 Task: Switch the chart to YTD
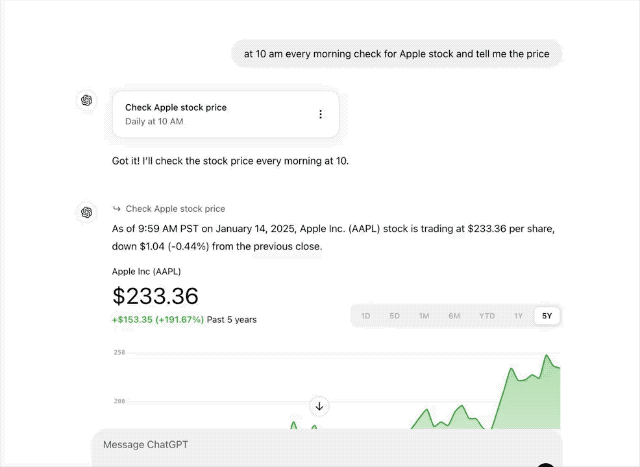[487, 316]
